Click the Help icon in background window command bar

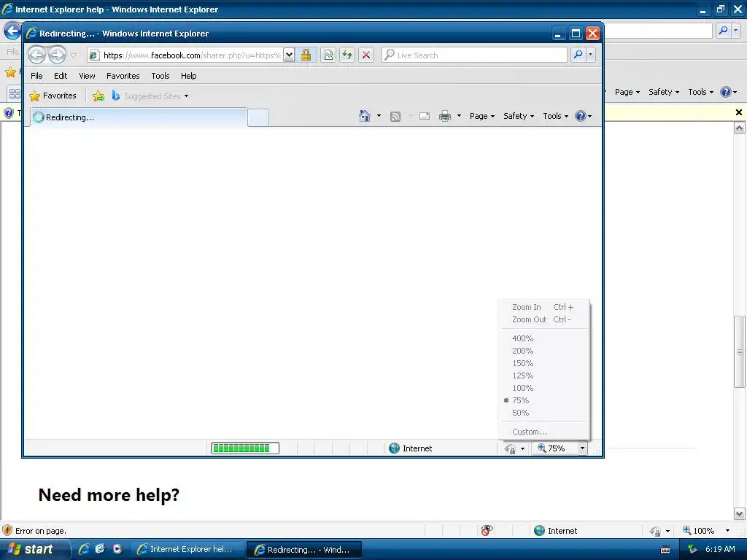point(726,92)
